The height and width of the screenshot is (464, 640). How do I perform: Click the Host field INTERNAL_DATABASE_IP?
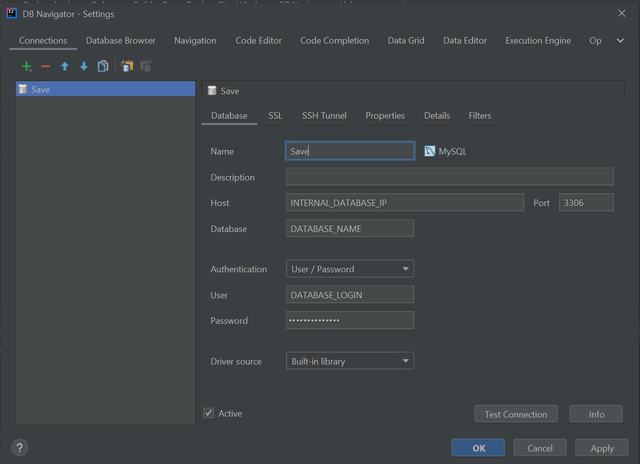405,202
